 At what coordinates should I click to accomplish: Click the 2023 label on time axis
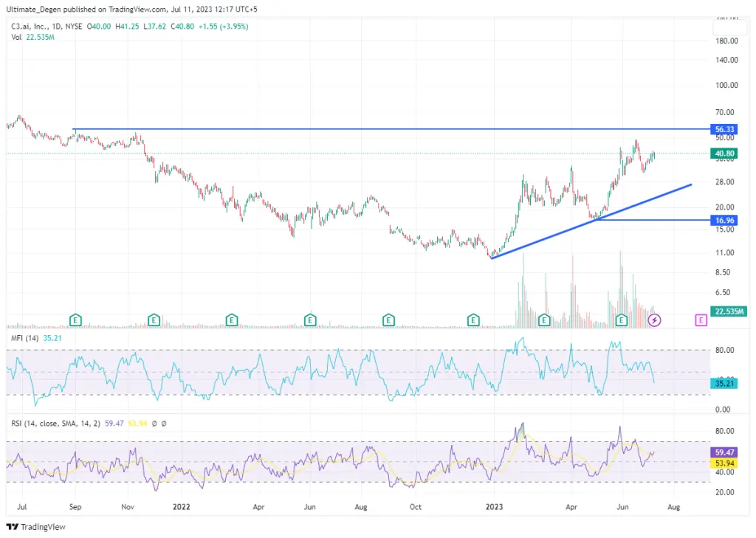coord(494,507)
